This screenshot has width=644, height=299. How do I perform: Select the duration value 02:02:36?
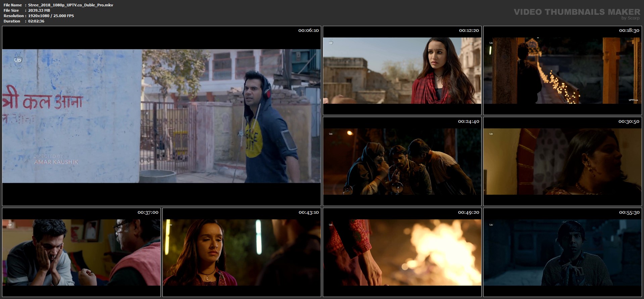pyautogui.click(x=36, y=21)
